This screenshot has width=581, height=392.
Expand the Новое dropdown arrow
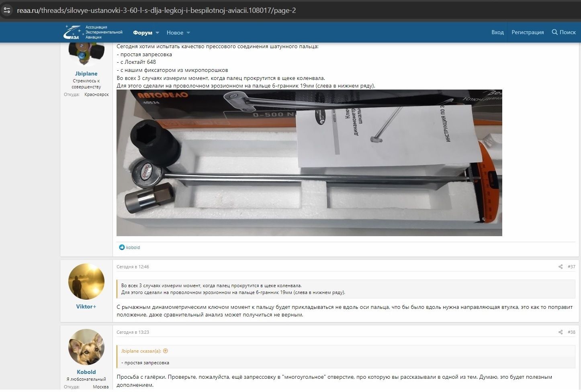[x=188, y=33]
